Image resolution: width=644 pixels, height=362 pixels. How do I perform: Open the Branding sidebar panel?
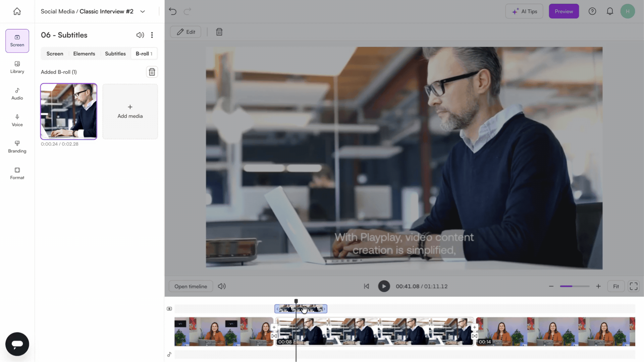(17, 147)
